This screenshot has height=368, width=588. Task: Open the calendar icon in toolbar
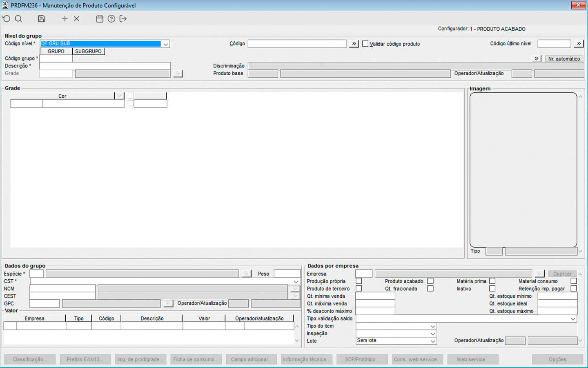[100, 19]
